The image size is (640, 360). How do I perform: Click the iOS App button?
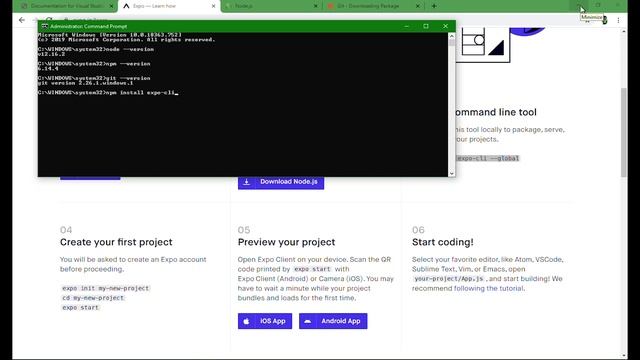coord(265,321)
